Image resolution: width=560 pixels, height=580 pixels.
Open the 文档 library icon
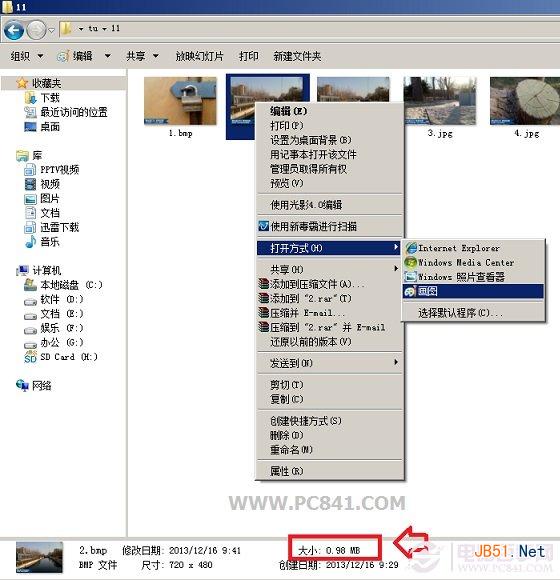pos(30,213)
